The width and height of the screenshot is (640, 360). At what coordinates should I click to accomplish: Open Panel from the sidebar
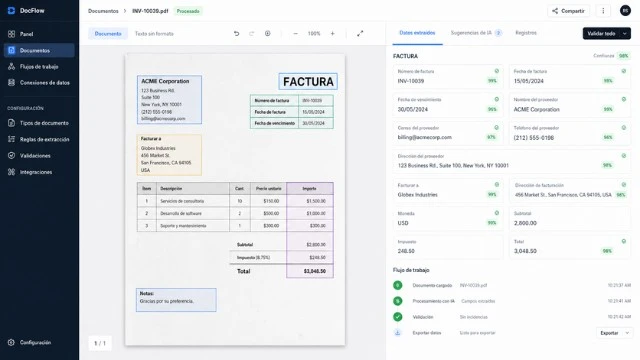[39, 34]
